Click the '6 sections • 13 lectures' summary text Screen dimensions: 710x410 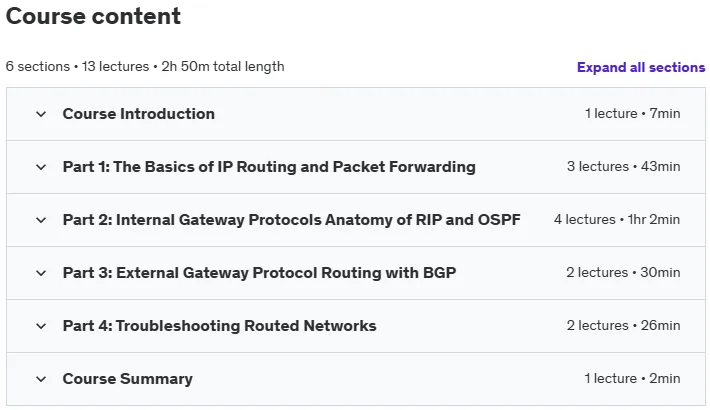[x=77, y=67]
